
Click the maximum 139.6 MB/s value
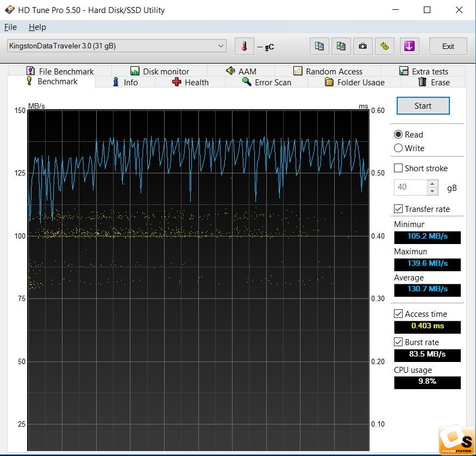427,264
